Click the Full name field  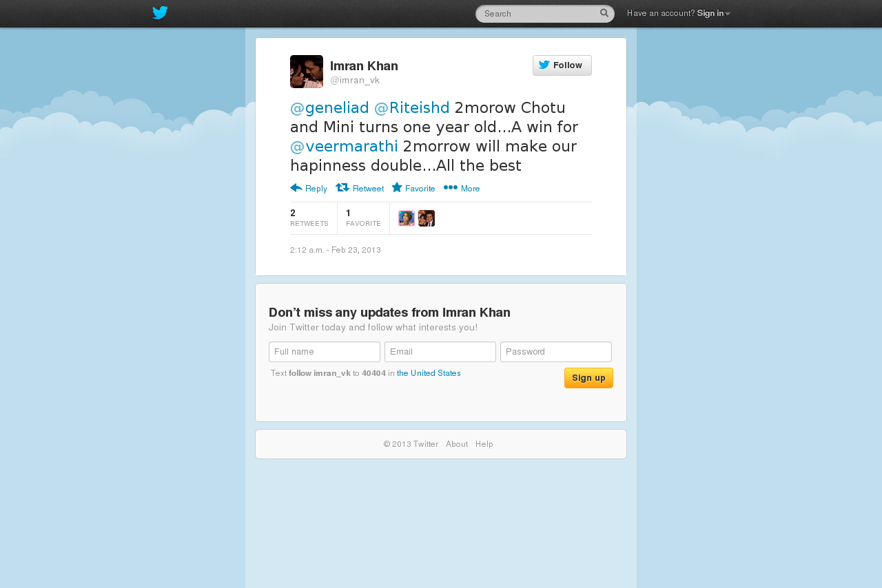pyautogui.click(x=325, y=352)
